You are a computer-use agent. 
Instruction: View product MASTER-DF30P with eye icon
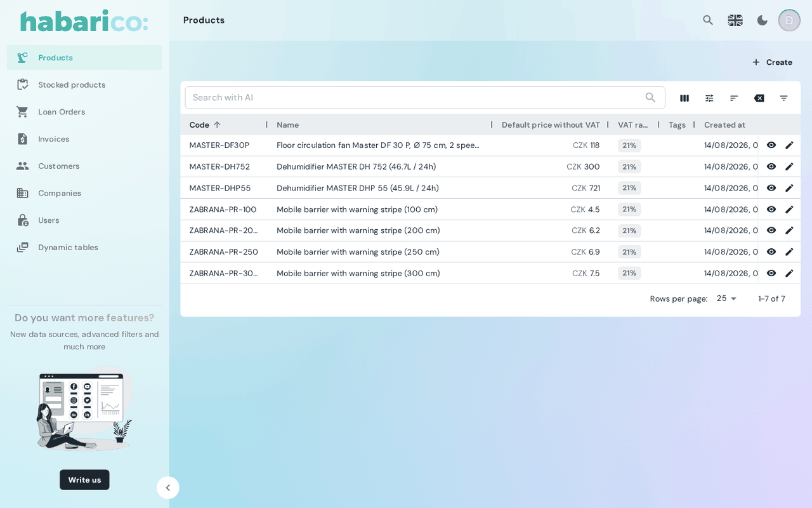coord(771,145)
